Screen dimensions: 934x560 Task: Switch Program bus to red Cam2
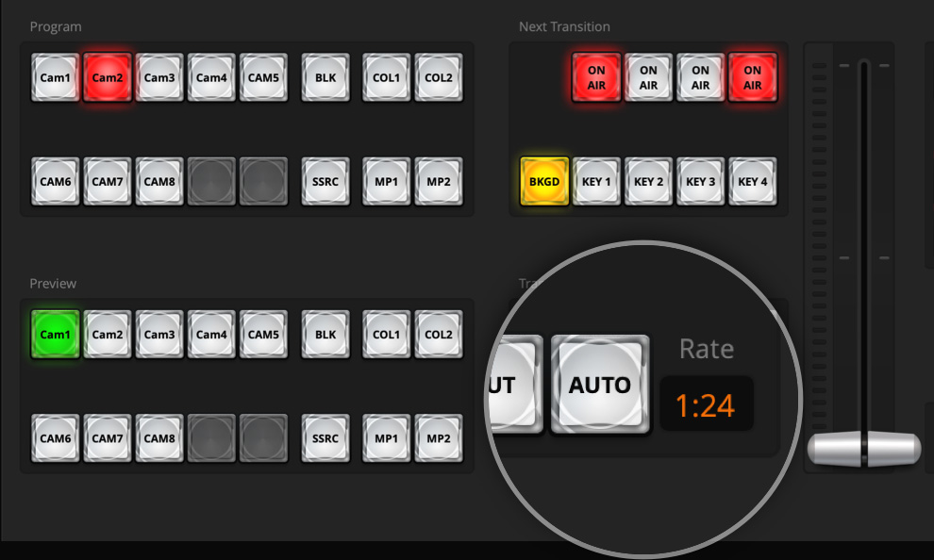[x=108, y=77]
